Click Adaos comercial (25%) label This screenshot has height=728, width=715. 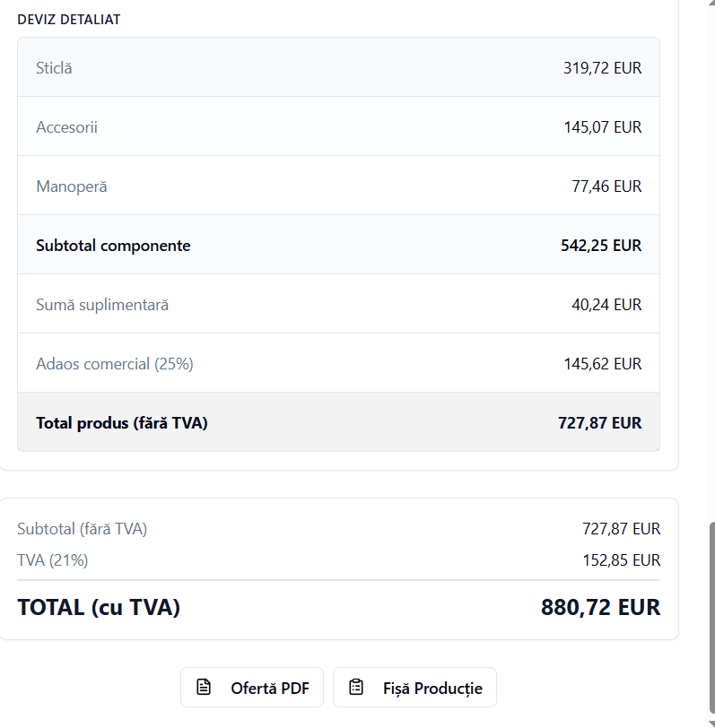click(x=115, y=364)
